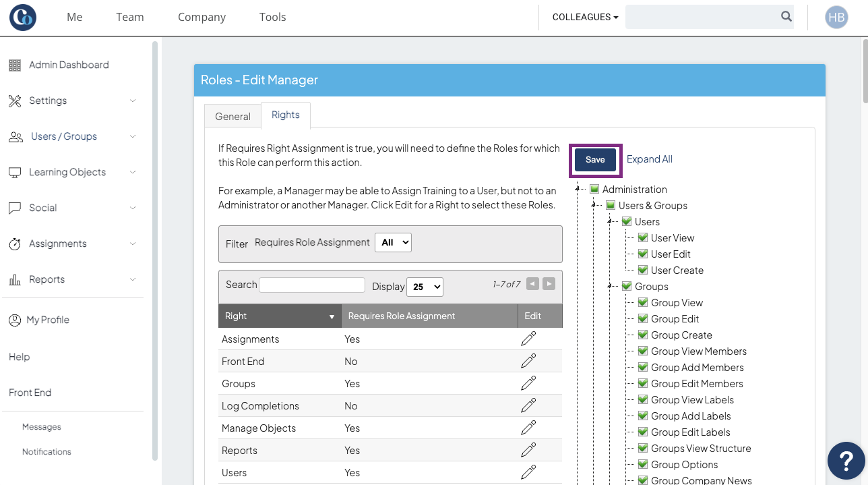The image size is (868, 485).
Task: Click the rights table Search field
Action: 312,285
